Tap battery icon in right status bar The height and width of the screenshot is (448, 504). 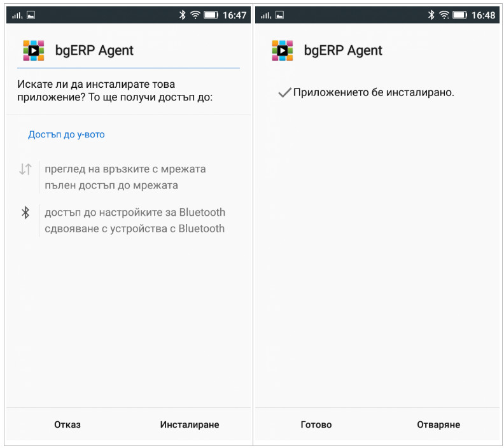[459, 15]
